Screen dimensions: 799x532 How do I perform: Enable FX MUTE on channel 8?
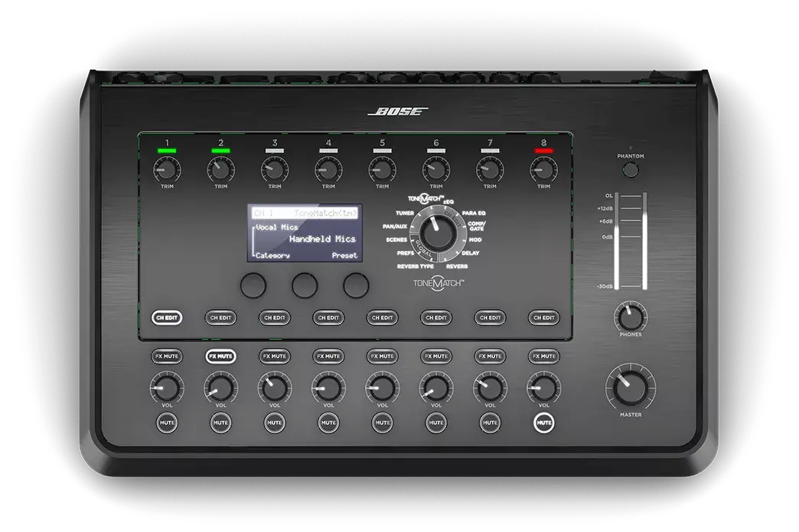pyautogui.click(x=543, y=356)
